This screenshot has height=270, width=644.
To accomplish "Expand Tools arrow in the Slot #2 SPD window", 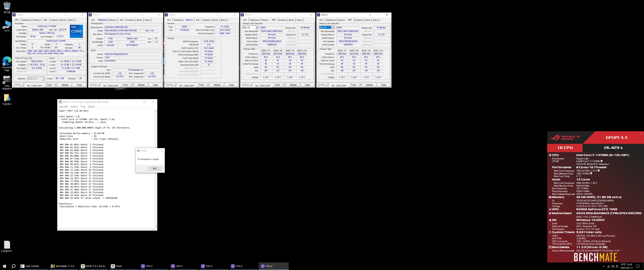I will tap(360, 85).
